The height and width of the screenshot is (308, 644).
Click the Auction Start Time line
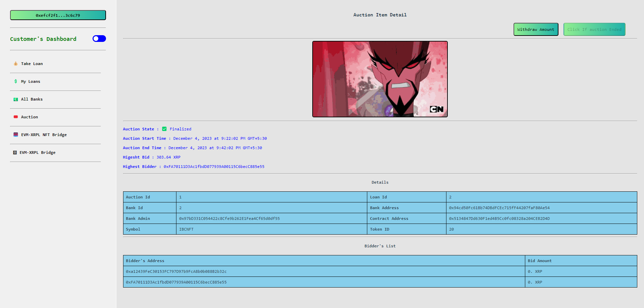(195, 138)
